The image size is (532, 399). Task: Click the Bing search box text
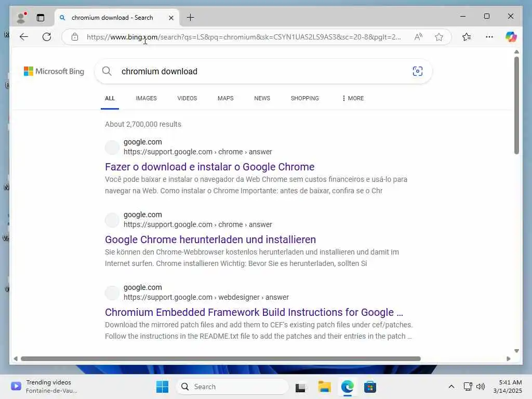coord(159,72)
